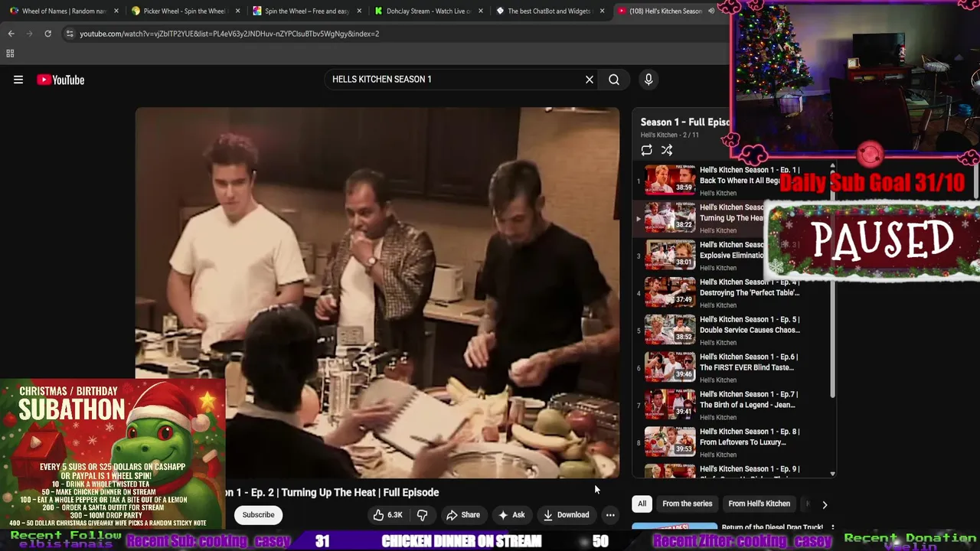Clear the search box with the X icon

coord(590,80)
